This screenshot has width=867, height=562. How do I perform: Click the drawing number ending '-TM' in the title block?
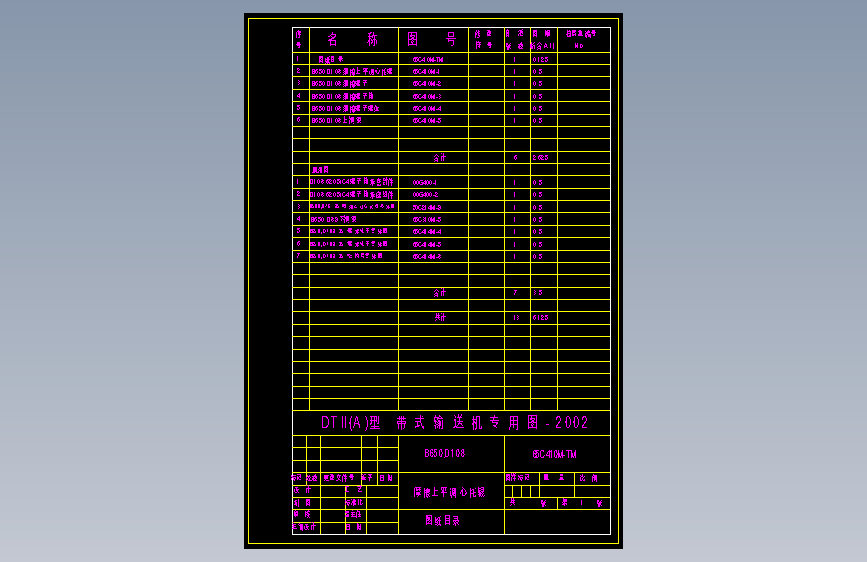[x=555, y=454]
